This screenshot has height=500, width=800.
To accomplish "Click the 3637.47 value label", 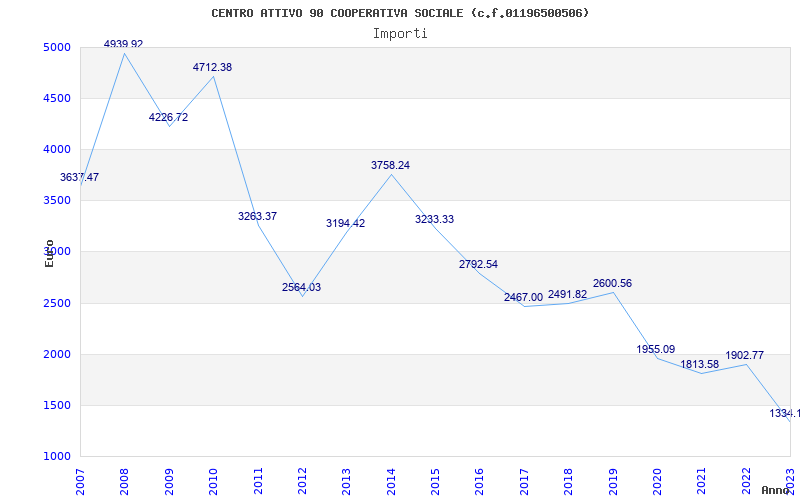I will click(79, 177).
